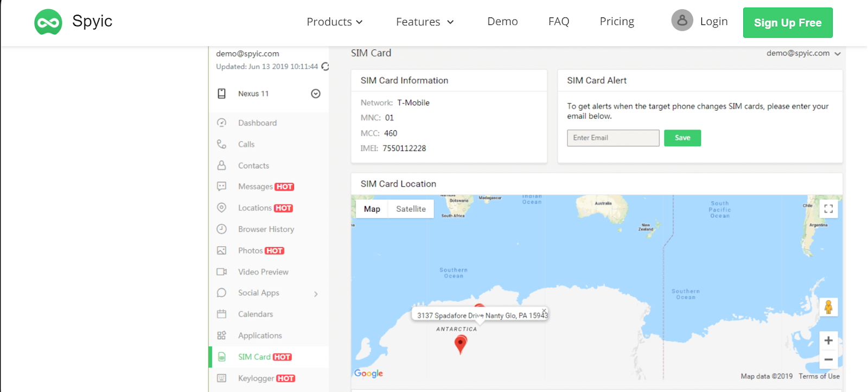Click the Contacts person icon in the sidebar
868x392 pixels.
point(221,165)
